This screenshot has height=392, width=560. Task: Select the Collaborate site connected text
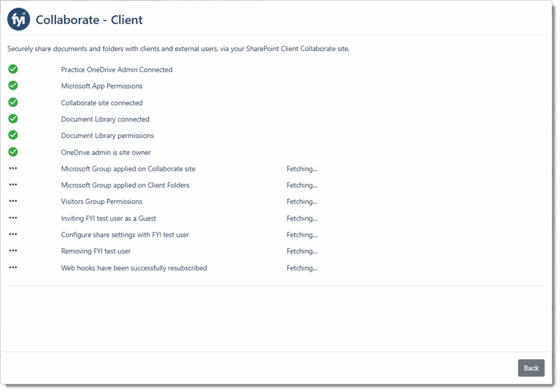pos(102,103)
